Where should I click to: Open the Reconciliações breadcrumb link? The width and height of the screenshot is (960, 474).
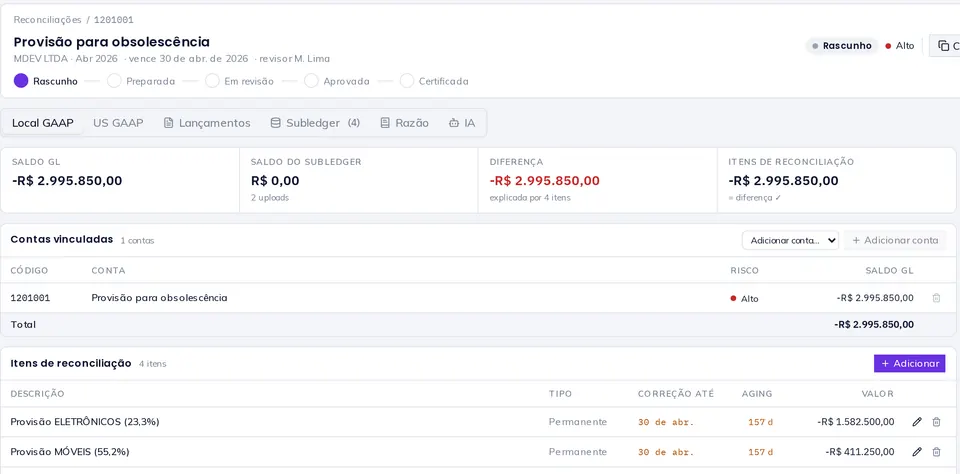click(47, 20)
